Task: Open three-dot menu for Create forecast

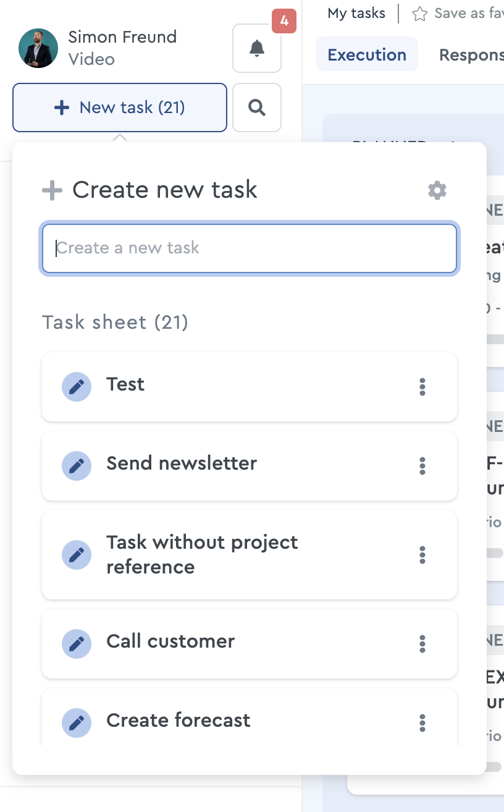Action: click(x=422, y=722)
